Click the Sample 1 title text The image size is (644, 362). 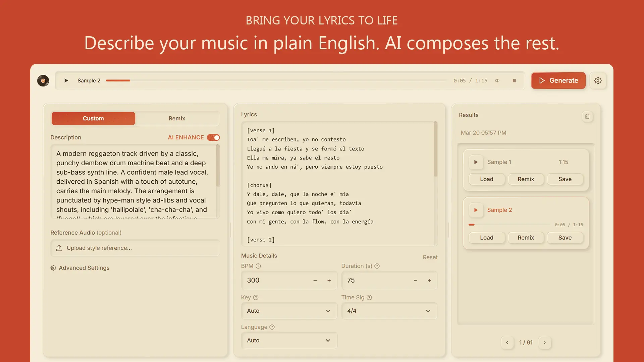499,162
